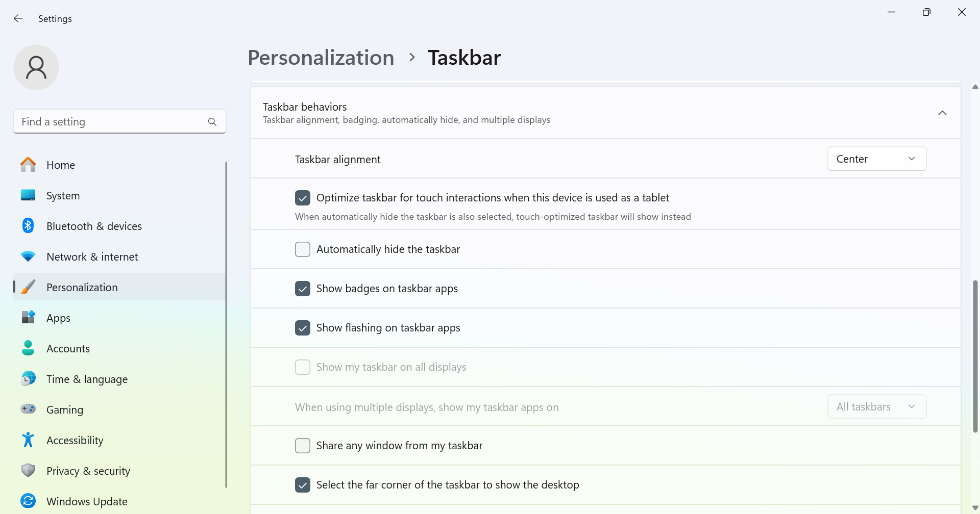Check Share any window from my taskbar
Image resolution: width=980 pixels, height=514 pixels.
(303, 446)
